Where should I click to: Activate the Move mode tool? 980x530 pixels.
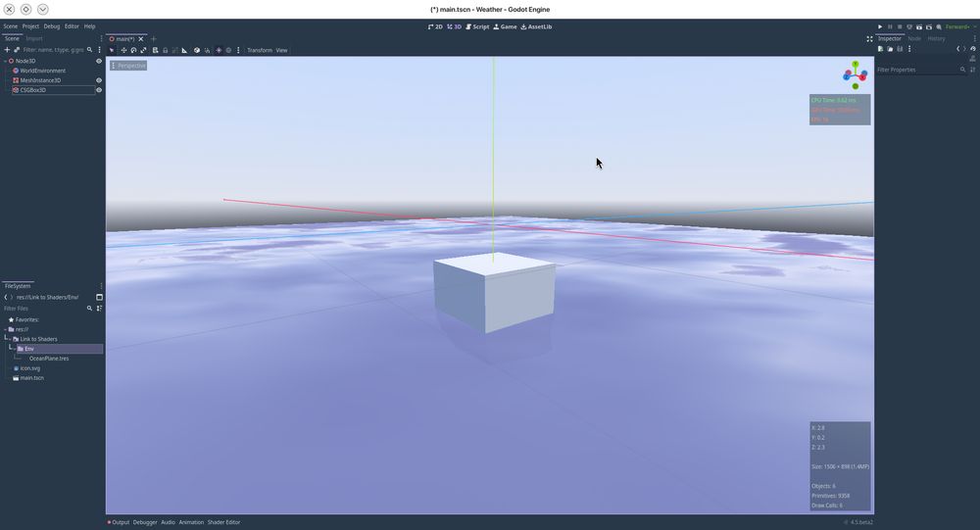123,50
